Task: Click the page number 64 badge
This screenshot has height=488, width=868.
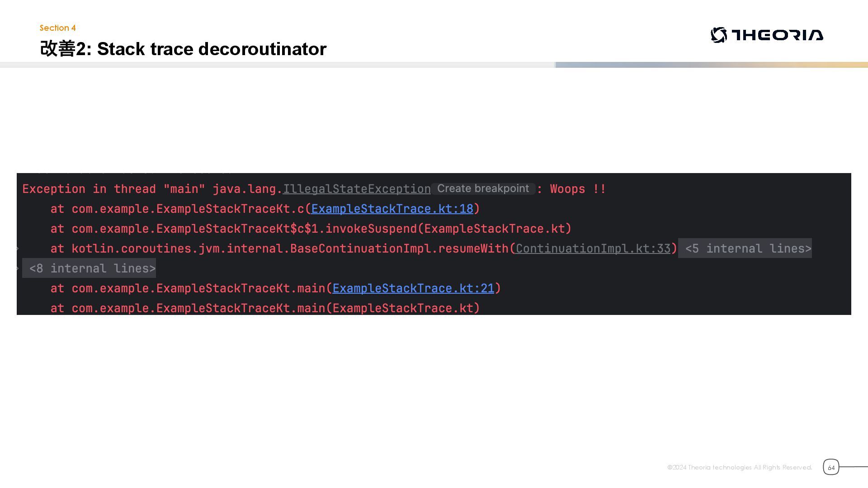Action: [831, 467]
